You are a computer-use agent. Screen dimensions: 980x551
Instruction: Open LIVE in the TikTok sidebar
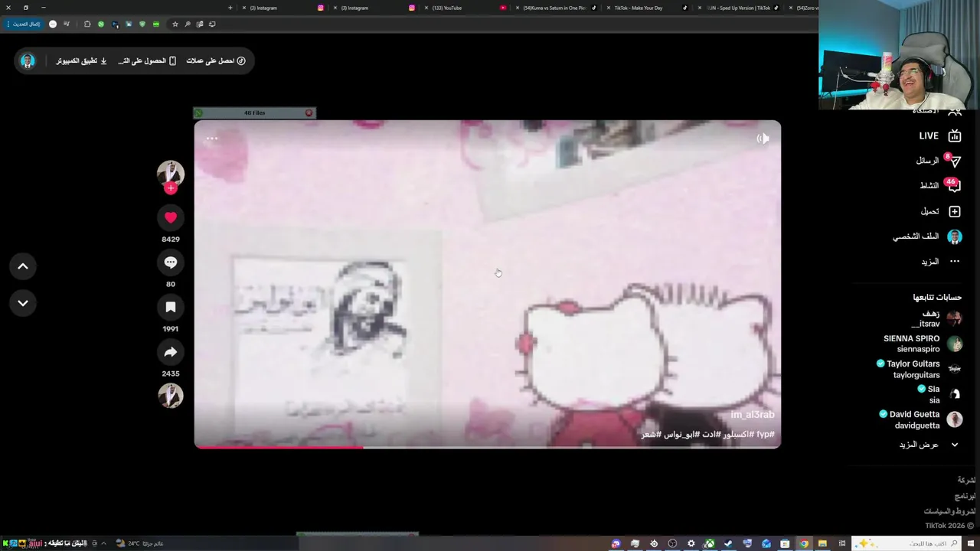coord(940,135)
